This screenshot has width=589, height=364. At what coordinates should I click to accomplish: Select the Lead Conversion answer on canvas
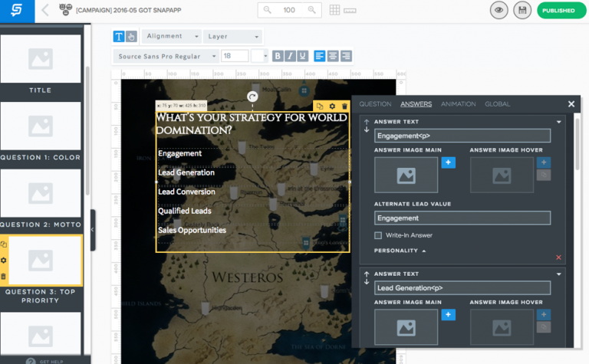[186, 192]
